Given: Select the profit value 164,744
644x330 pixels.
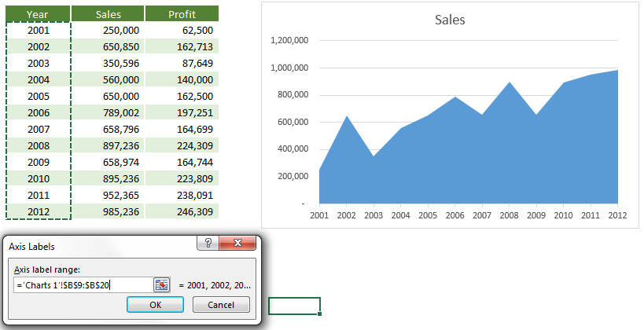Looking at the screenshot, I should click(x=182, y=162).
